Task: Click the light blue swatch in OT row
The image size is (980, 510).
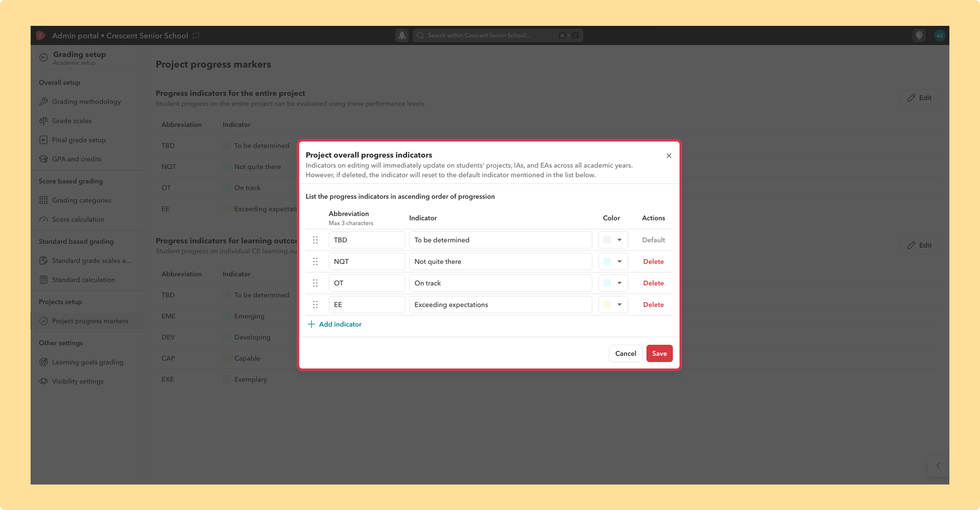Action: click(607, 283)
